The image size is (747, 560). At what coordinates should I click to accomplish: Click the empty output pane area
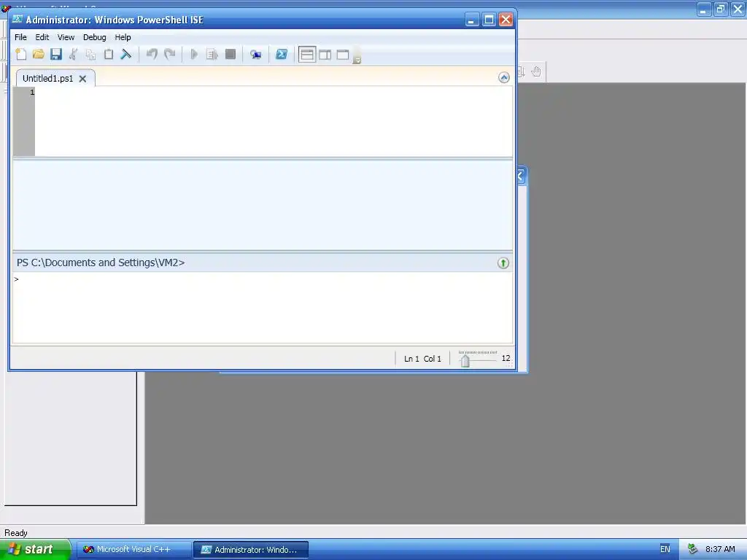(x=263, y=205)
